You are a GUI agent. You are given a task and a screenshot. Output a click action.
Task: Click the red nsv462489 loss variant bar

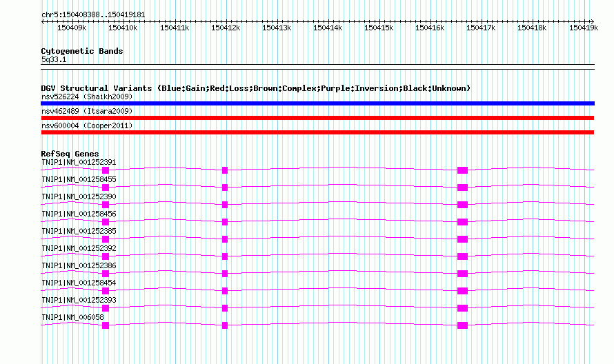click(317, 118)
